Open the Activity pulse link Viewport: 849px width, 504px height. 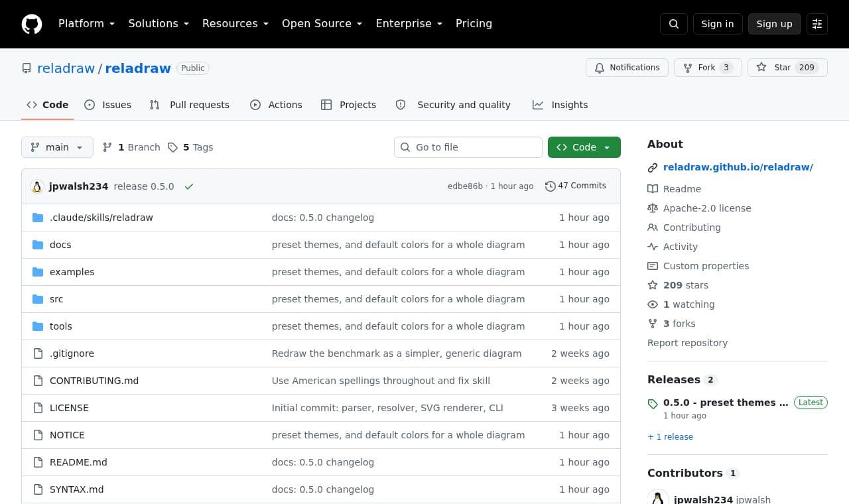click(673, 247)
